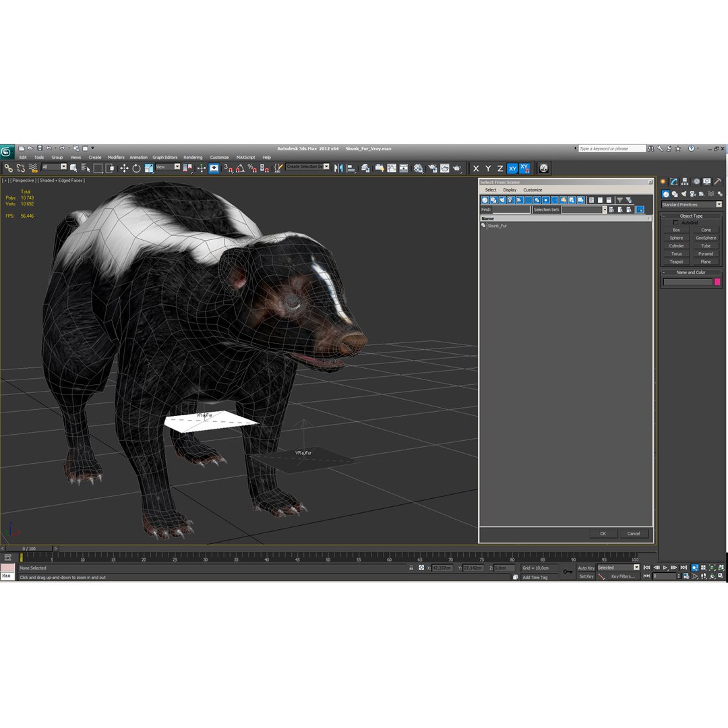Image resolution: width=728 pixels, height=728 pixels.
Task: Open the 3ds Max application menu logo
Action: pos(7,152)
